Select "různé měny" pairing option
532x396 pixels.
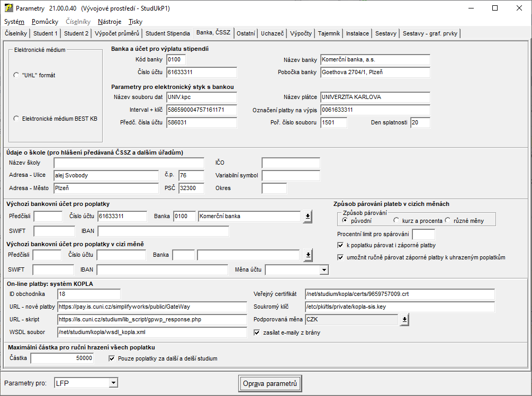click(448, 220)
